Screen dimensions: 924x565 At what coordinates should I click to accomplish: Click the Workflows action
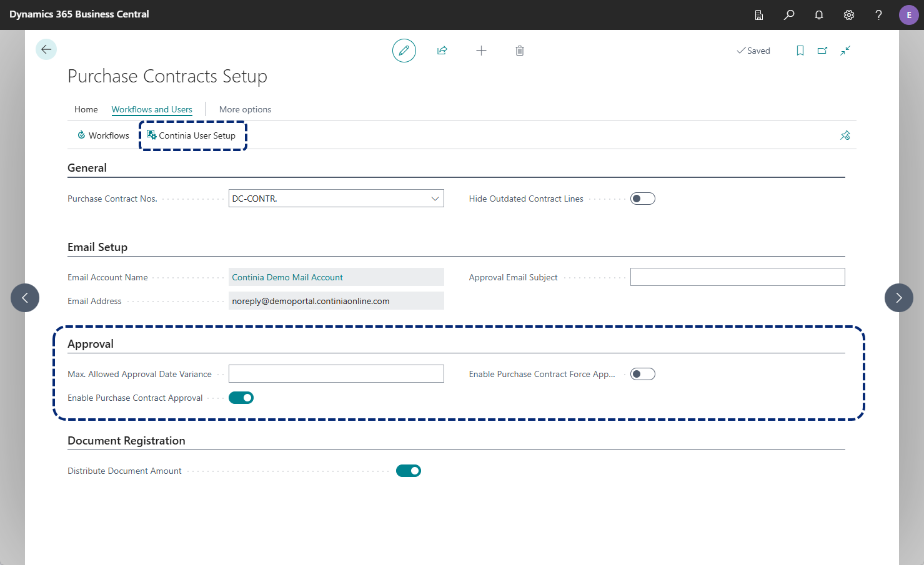103,135
